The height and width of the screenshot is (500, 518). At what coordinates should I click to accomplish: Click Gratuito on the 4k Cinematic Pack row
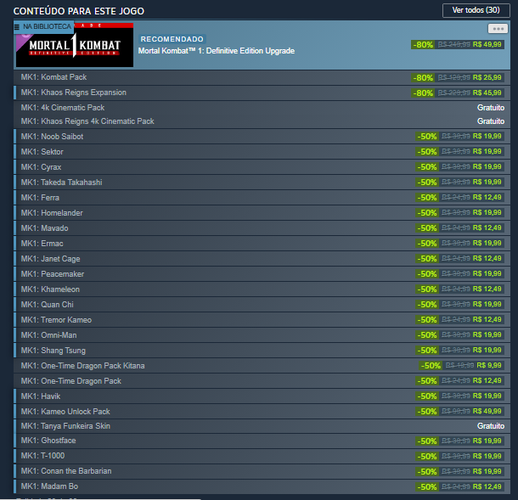tap(490, 108)
